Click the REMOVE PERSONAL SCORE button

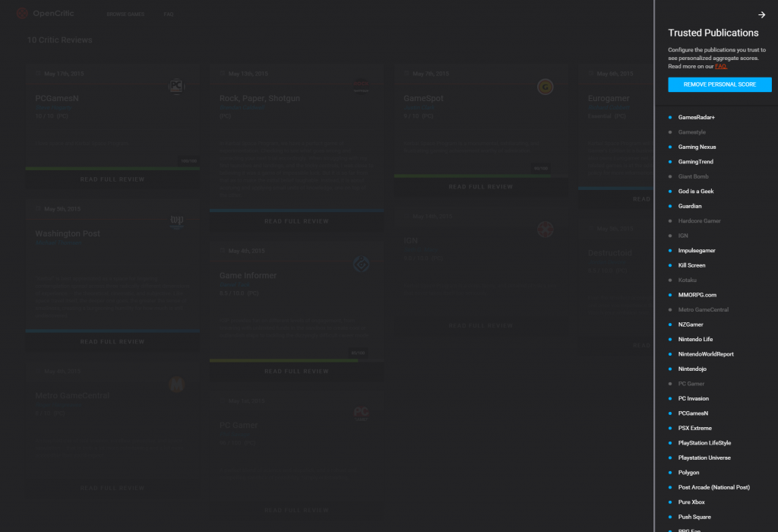click(x=719, y=84)
